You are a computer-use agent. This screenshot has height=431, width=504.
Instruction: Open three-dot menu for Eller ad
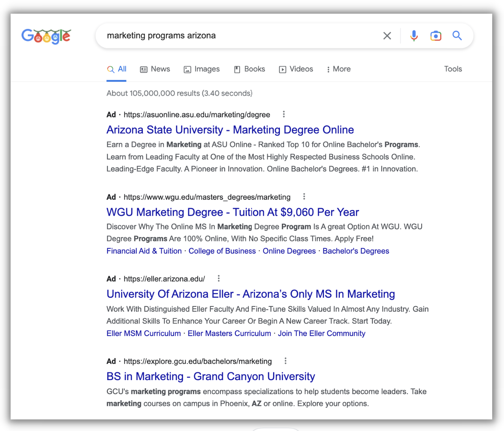[218, 279]
